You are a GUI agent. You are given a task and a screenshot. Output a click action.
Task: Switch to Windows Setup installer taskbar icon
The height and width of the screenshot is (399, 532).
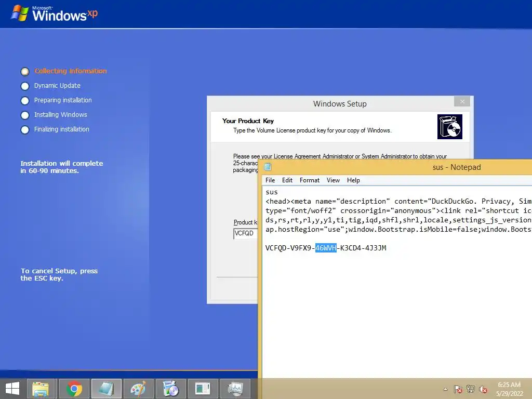[170, 389]
